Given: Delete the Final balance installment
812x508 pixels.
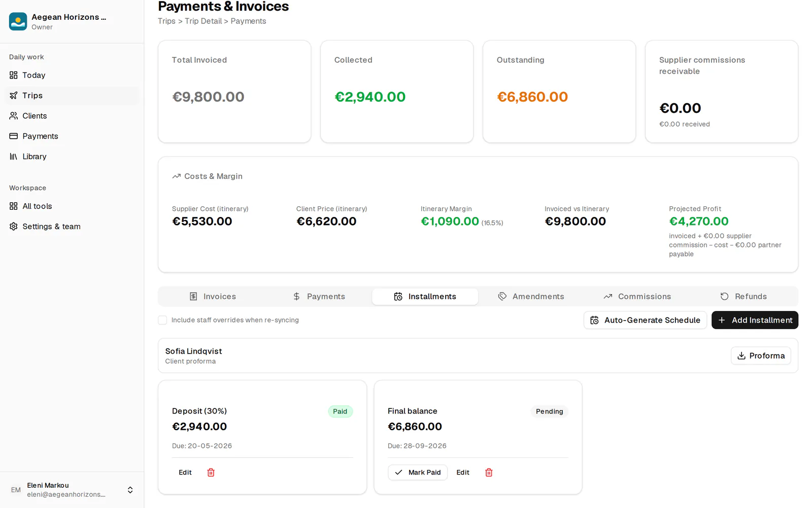Looking at the screenshot, I should [x=489, y=472].
